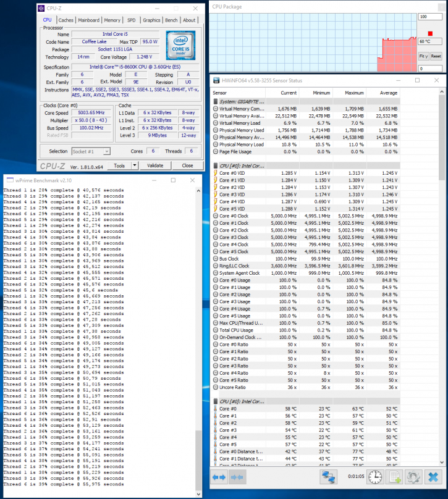This screenshot has width=448, height=499.
Task: Click the Core #3 temperature thermometer icon
Action: (x=216, y=430)
